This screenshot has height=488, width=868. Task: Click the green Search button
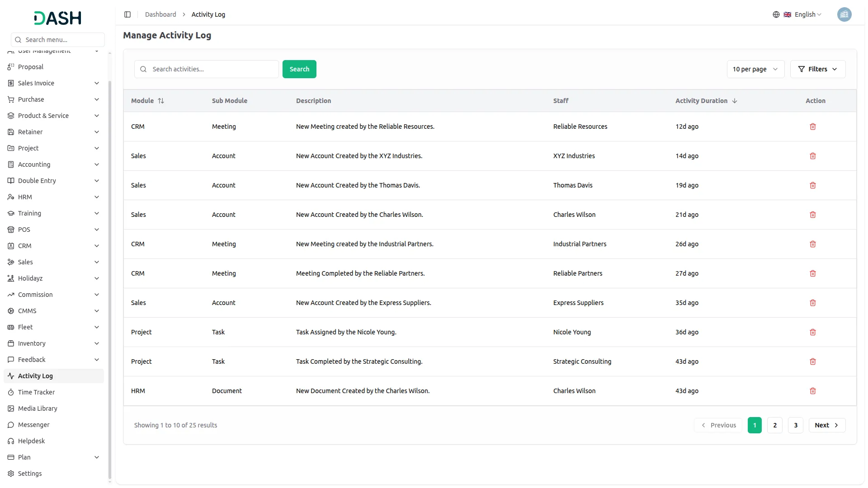(299, 69)
